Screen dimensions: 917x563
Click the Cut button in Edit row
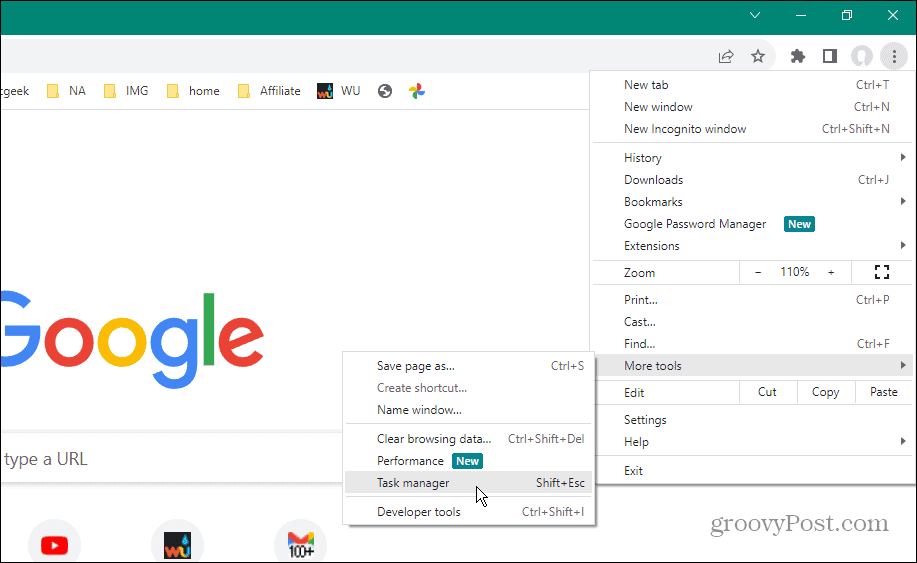click(767, 392)
